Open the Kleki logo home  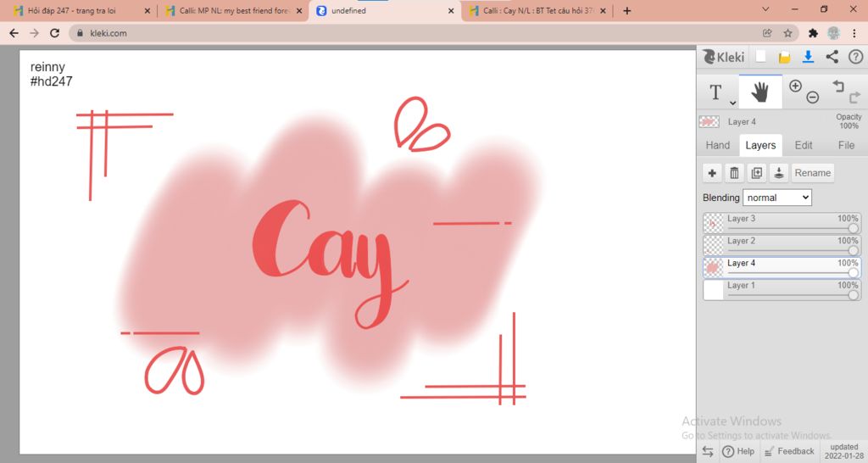[x=724, y=57]
